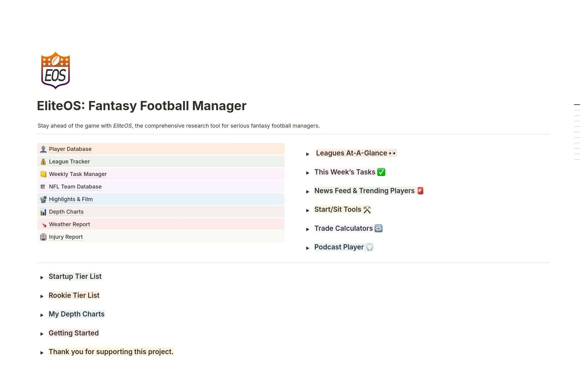The height and width of the screenshot is (367, 588).
Task: Click the eyes emoji after Leagues At-A-Glance
Action: click(393, 153)
